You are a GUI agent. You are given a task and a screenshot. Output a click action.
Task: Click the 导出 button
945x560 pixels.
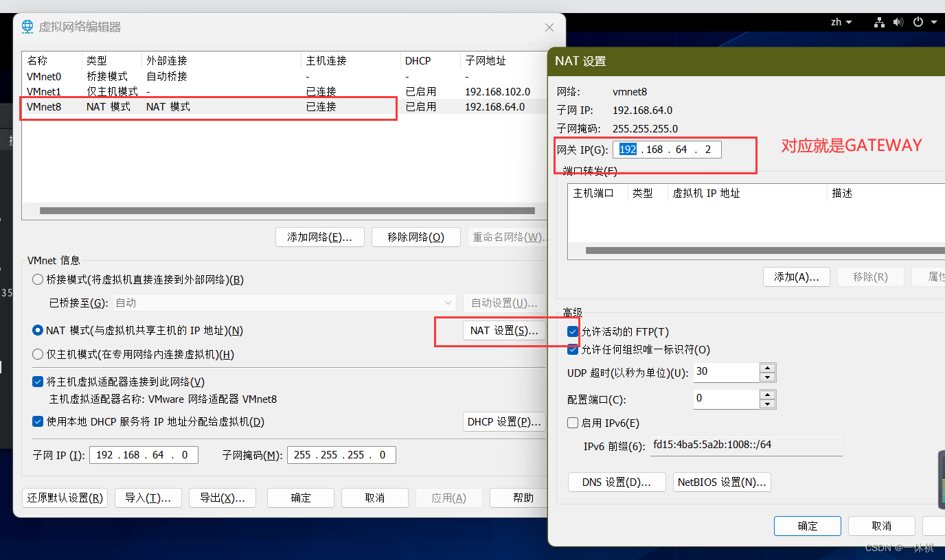point(223,498)
